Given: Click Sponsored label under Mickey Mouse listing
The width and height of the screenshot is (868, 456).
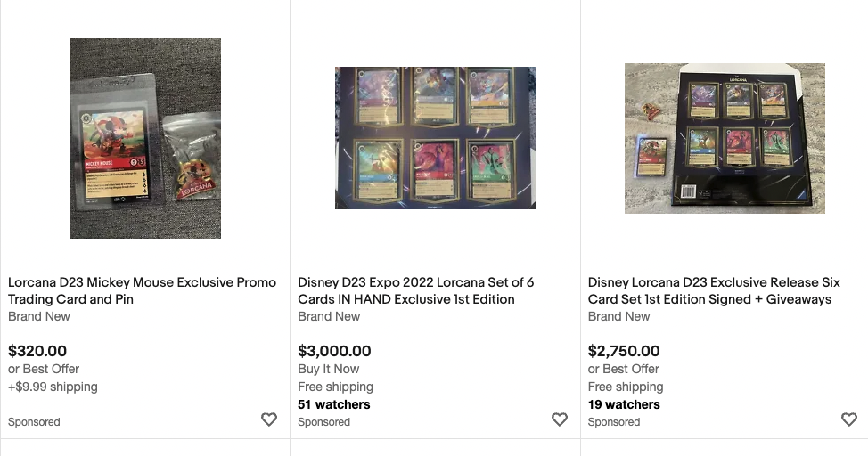Looking at the screenshot, I should click(34, 422).
